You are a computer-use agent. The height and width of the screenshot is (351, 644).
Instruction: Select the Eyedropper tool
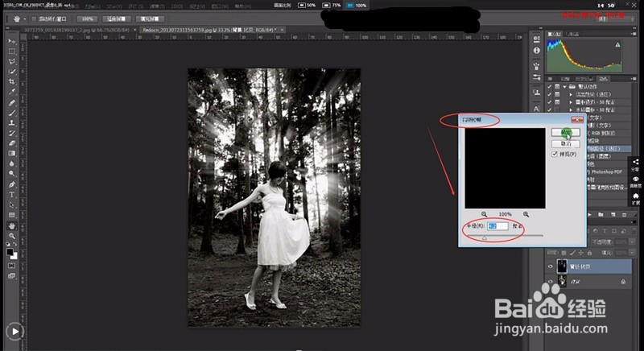point(12,92)
